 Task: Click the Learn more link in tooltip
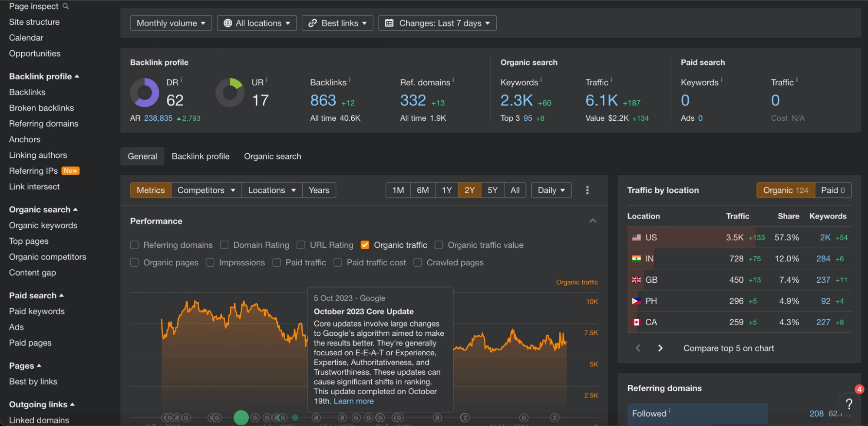(x=353, y=401)
